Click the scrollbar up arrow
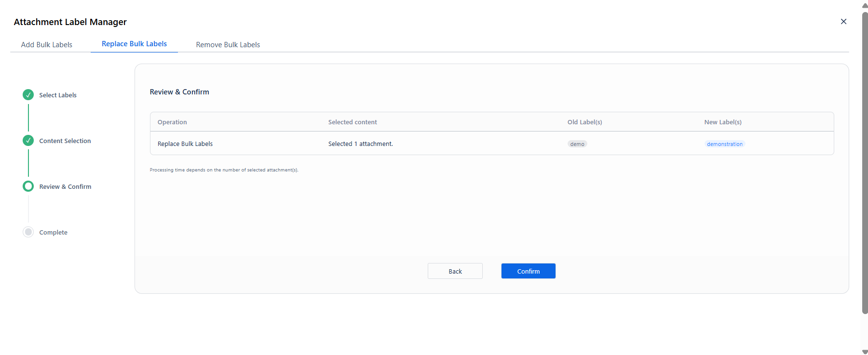Screen dimensions: 868x355 click(865, 5)
